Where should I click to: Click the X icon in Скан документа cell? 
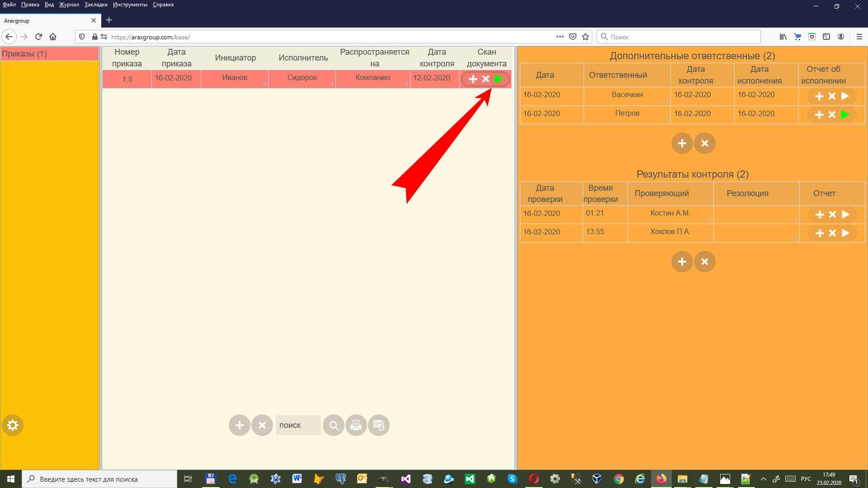click(x=486, y=79)
